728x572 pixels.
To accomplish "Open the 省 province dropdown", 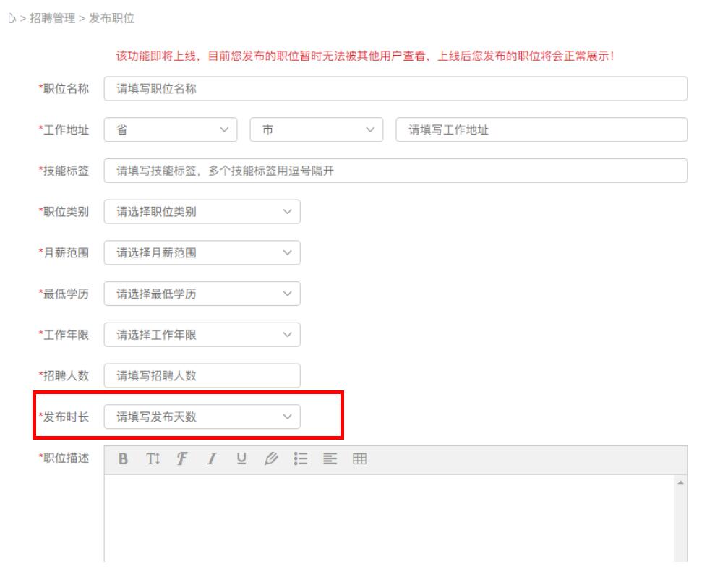I will click(171, 129).
